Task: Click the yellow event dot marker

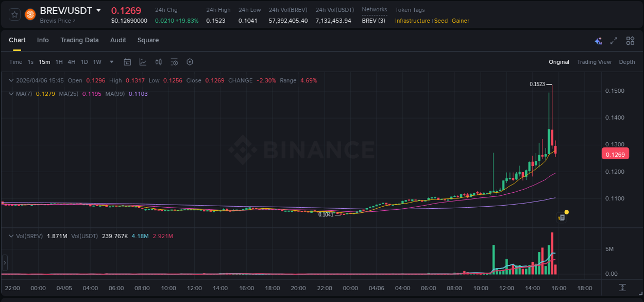Action: [x=567, y=212]
